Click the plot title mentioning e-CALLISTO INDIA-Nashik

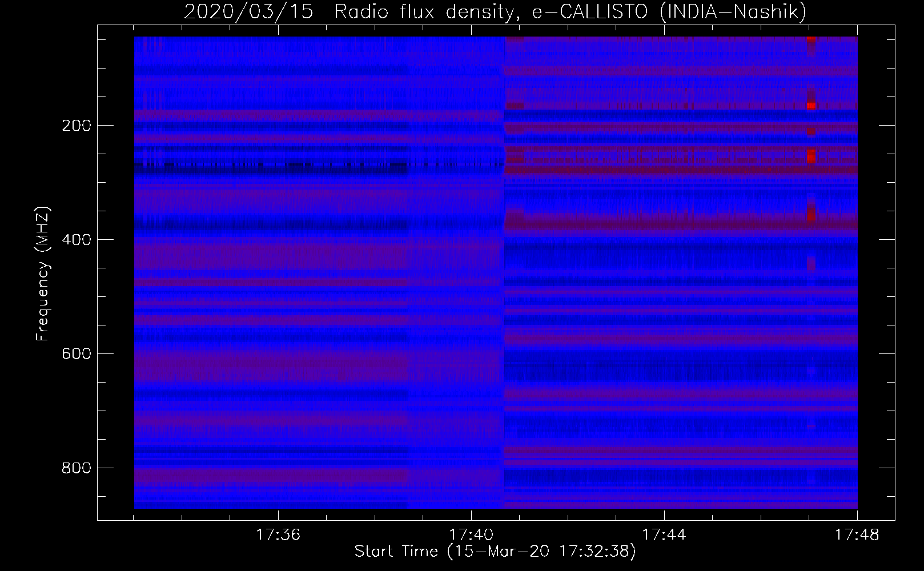495,11
